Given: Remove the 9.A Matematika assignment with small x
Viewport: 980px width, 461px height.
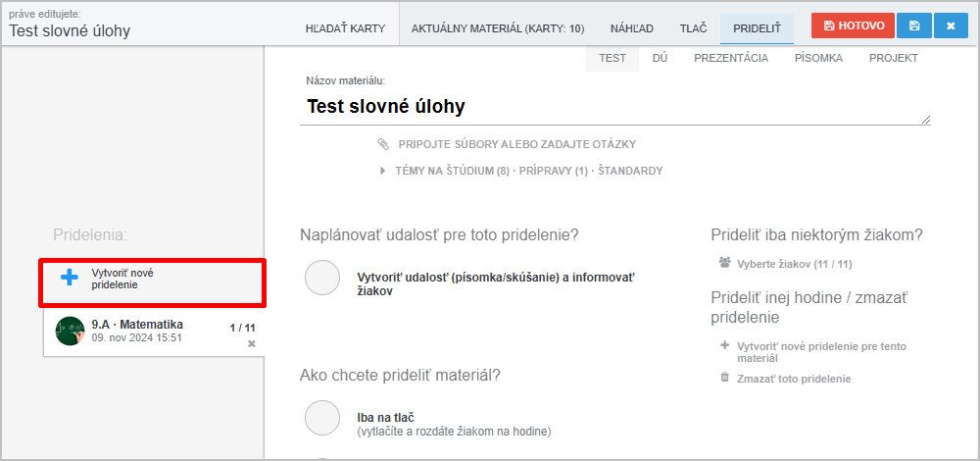Looking at the screenshot, I should [251, 343].
